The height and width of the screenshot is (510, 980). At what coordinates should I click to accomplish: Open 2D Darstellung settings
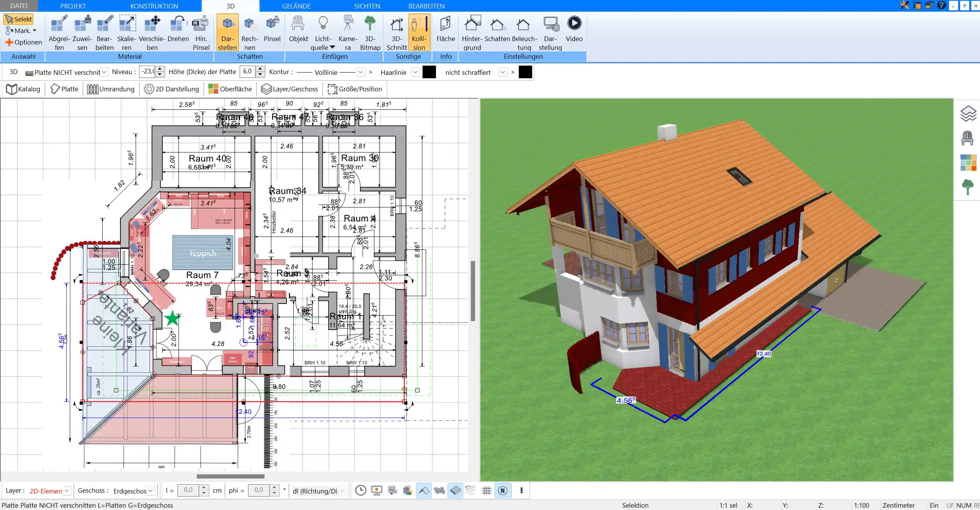tap(171, 89)
